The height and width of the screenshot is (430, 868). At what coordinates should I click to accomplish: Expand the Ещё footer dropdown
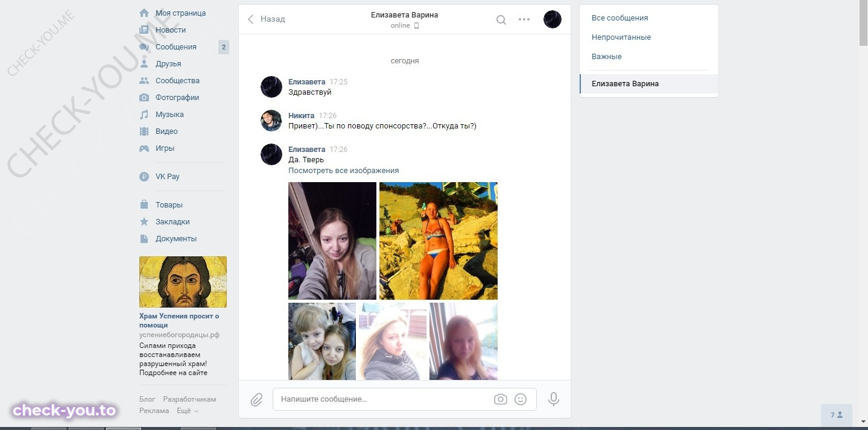(x=187, y=411)
